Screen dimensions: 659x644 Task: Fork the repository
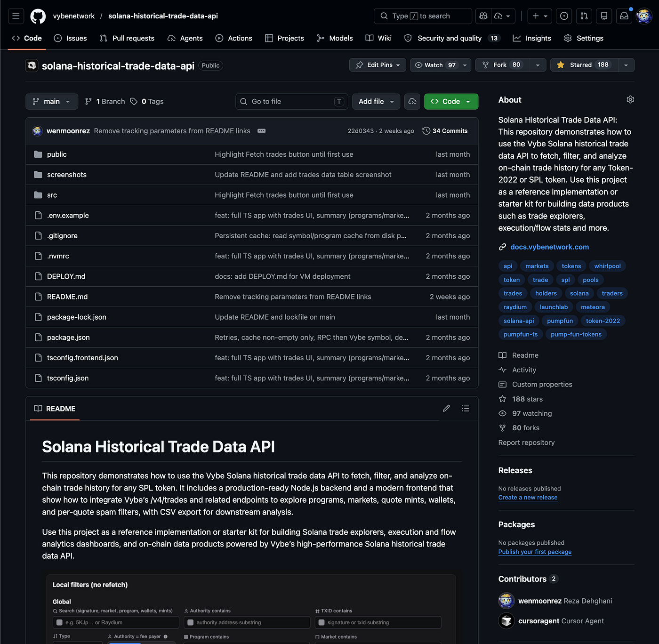point(503,65)
